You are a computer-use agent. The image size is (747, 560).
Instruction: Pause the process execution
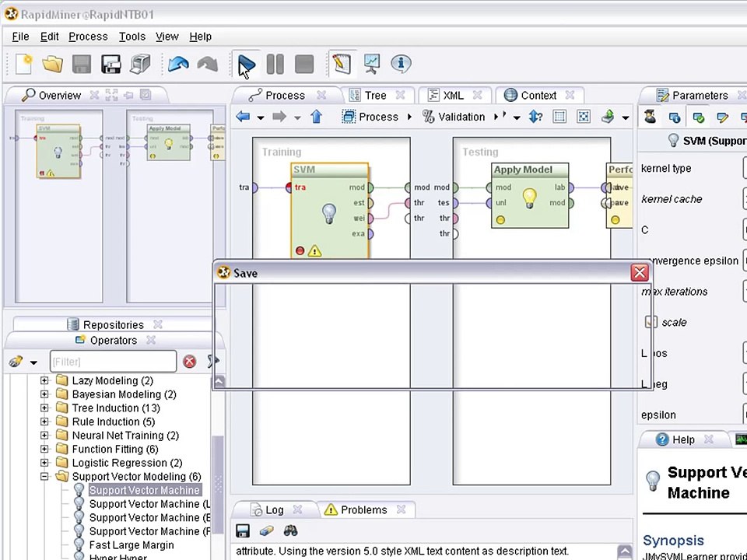[x=275, y=64]
